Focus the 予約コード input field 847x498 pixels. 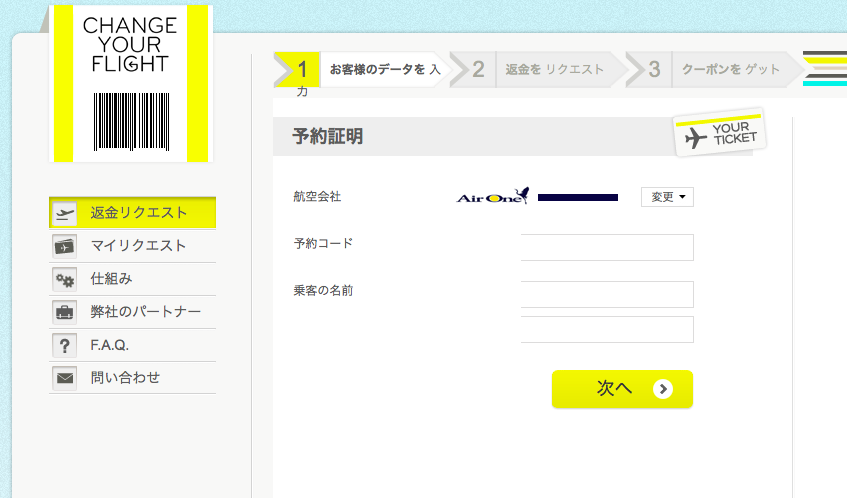[607, 247]
